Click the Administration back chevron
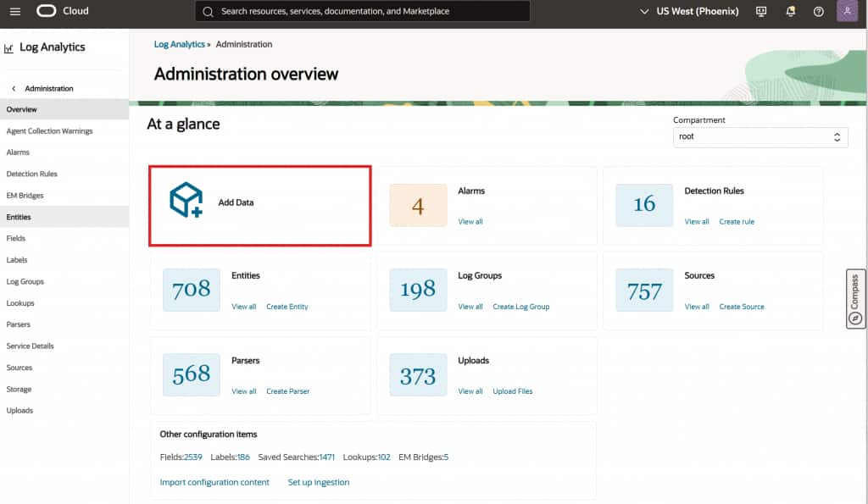Screen dimensions: 868x504 14,89
